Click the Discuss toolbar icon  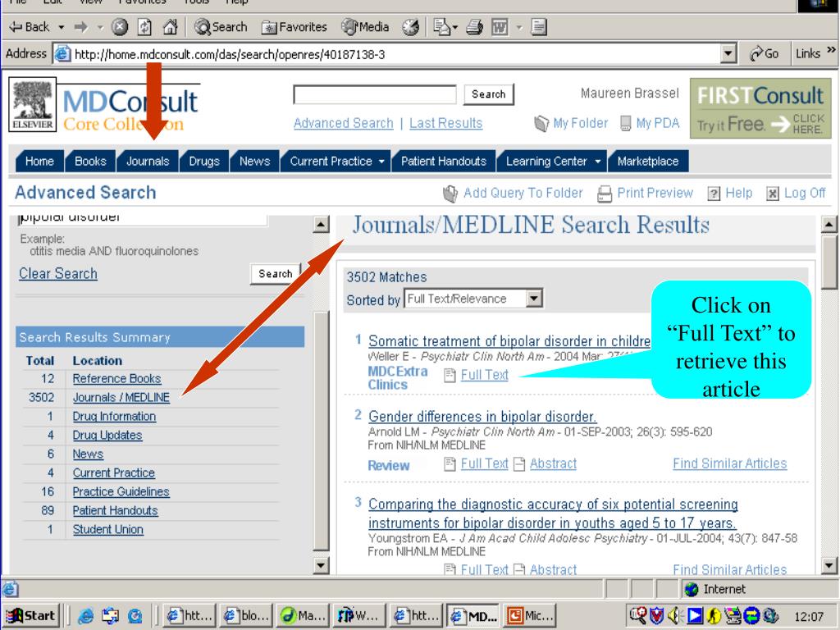539,27
